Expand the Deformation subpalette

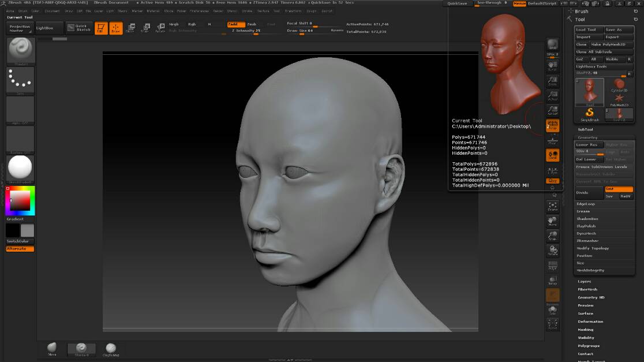tap(590, 322)
